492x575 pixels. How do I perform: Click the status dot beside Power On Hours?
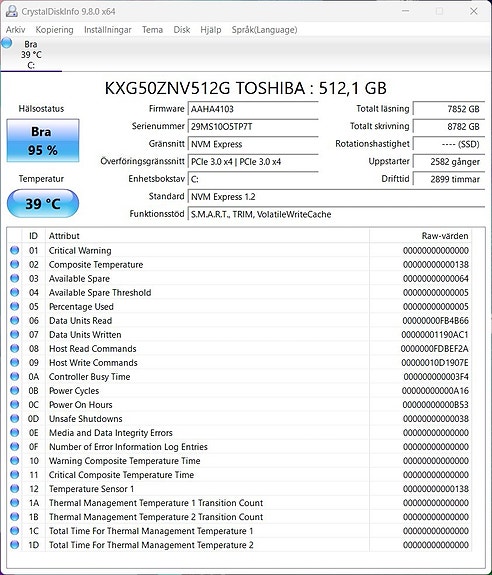(x=15, y=404)
